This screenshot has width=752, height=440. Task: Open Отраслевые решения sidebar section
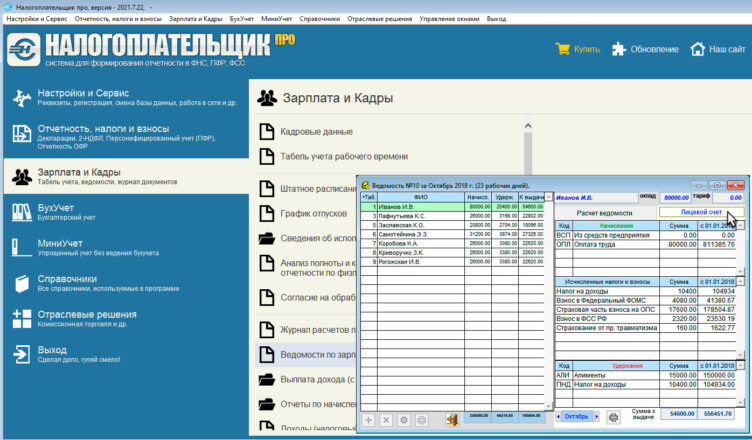point(126,318)
